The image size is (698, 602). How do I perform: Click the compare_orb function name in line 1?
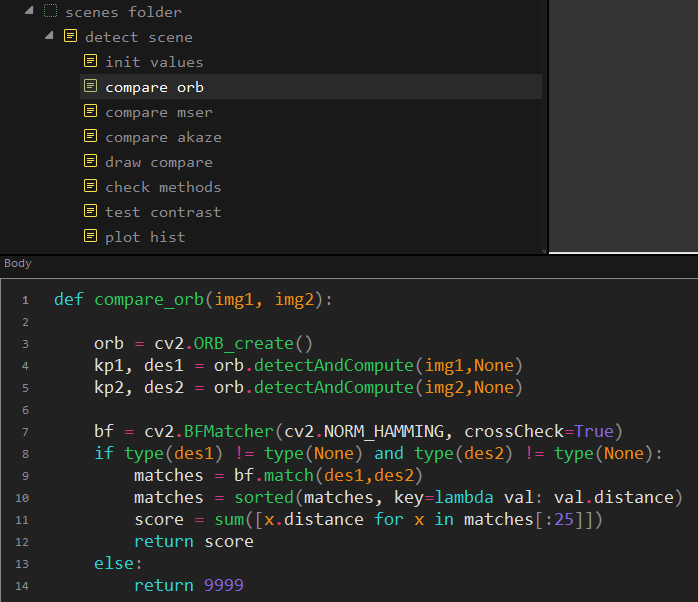[x=149, y=299]
